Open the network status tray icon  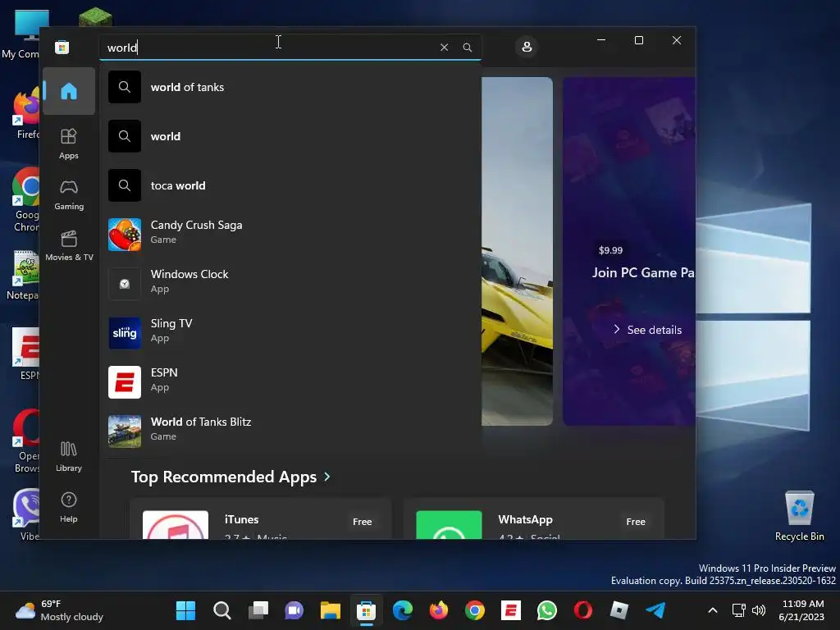[739, 610]
